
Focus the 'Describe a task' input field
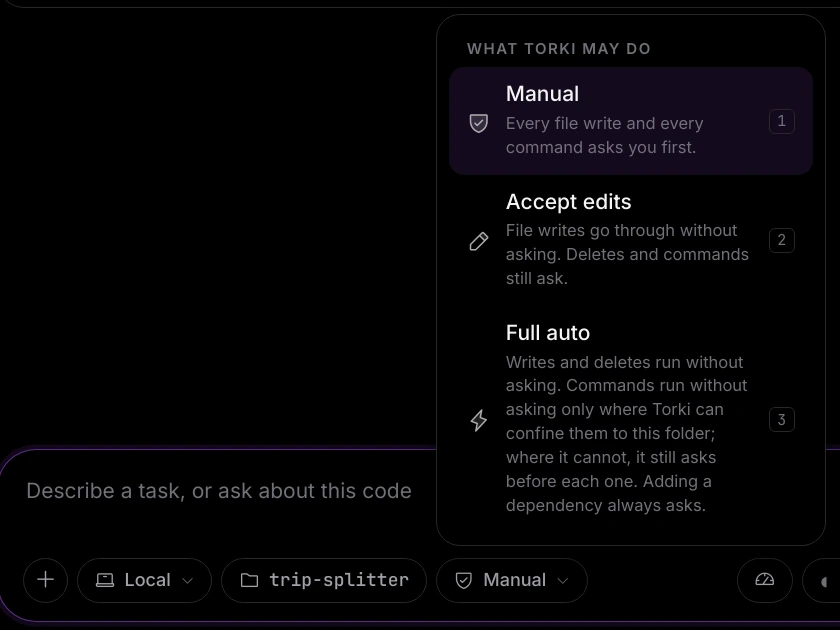tap(219, 491)
